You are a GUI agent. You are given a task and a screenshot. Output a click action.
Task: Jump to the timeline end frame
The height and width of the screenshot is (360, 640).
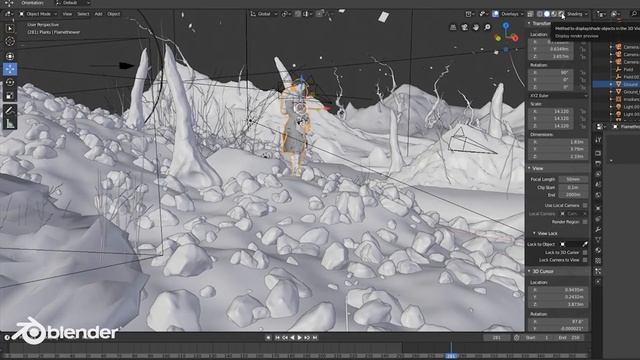tap(315, 338)
